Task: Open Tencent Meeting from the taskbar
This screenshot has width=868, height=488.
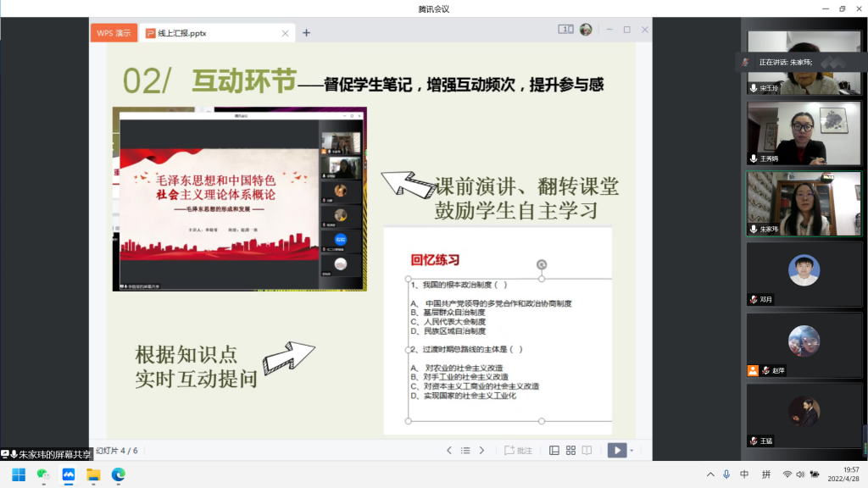Action: coord(68,474)
